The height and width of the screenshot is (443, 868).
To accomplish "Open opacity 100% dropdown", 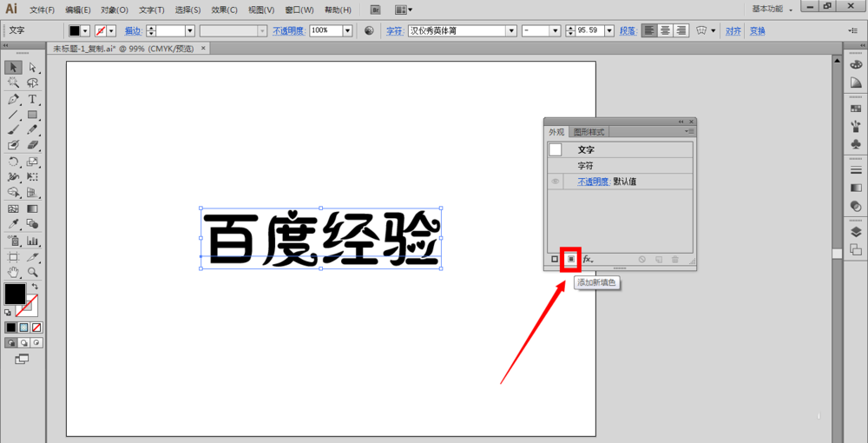I will pyautogui.click(x=348, y=31).
